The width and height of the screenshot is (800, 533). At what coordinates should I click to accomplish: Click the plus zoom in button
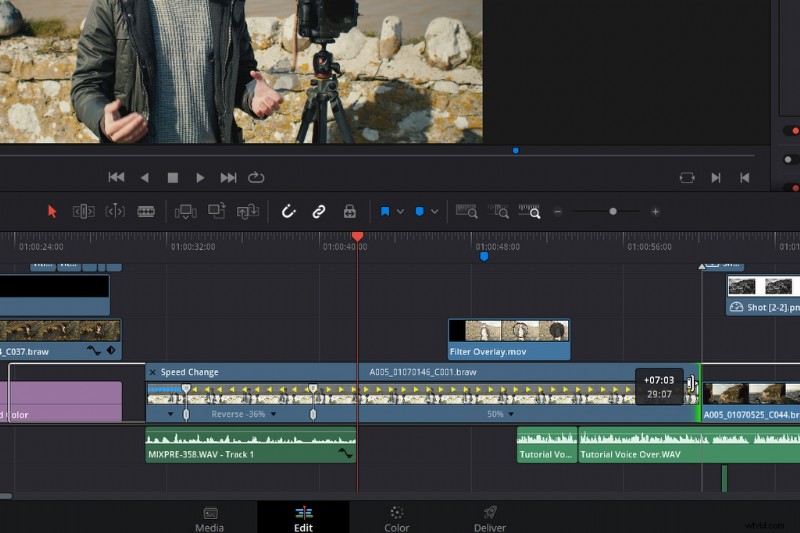tap(655, 211)
